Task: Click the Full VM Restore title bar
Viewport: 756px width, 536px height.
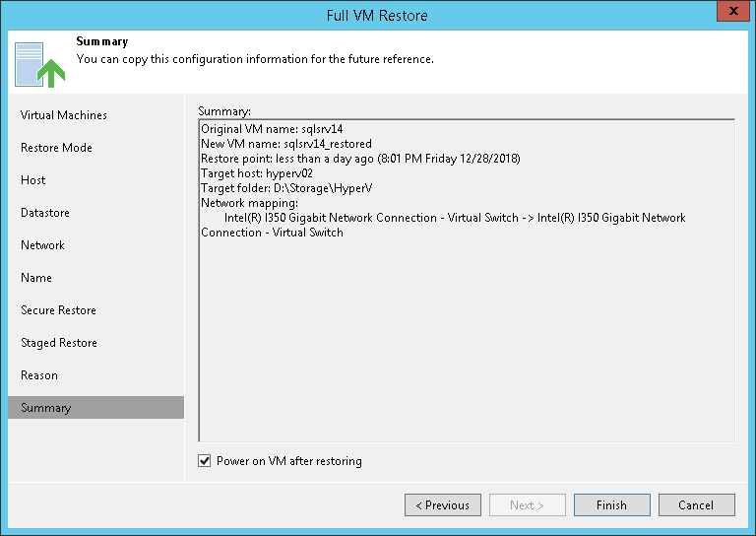Action: [377, 16]
